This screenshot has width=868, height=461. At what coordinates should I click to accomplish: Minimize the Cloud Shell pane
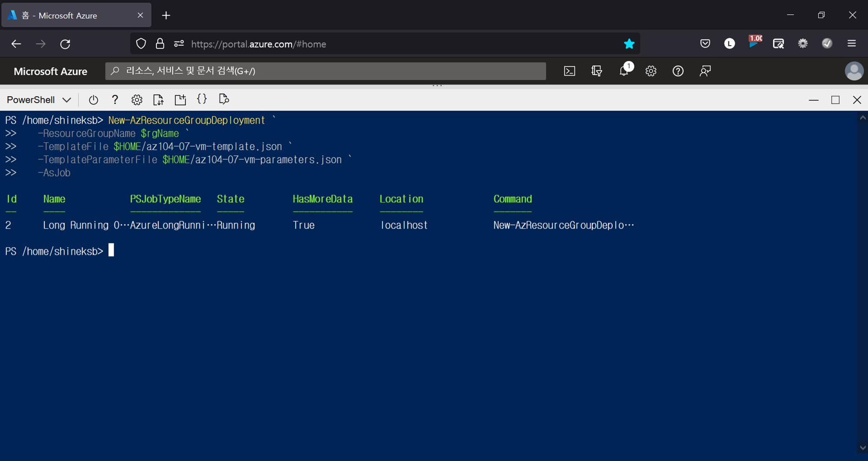pyautogui.click(x=814, y=100)
